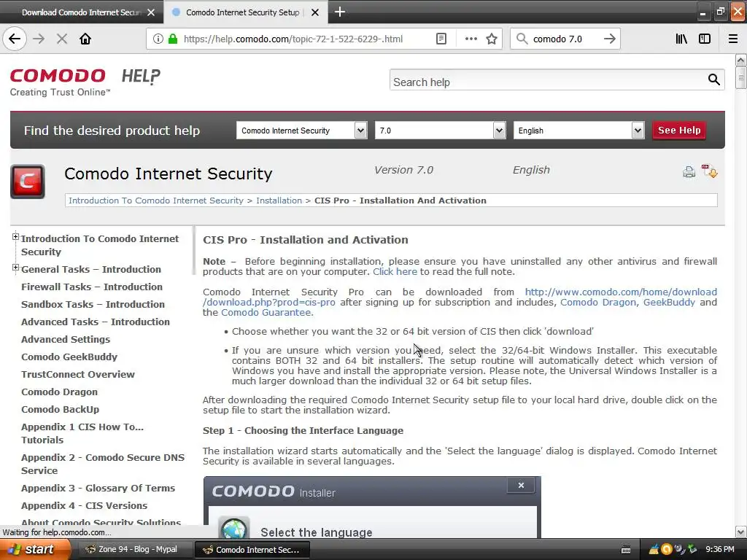Viewport: 747px width, 560px height.
Task: Click the print page icon
Action: pos(689,172)
